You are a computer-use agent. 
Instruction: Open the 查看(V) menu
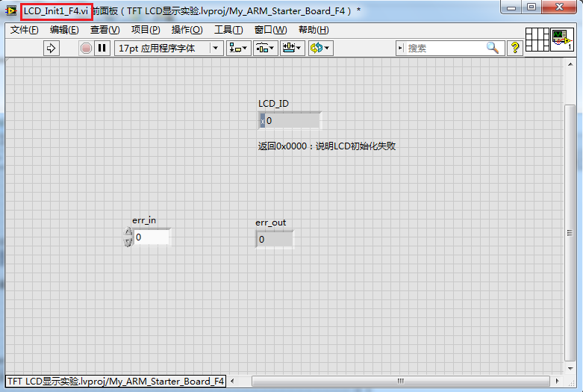(x=105, y=30)
